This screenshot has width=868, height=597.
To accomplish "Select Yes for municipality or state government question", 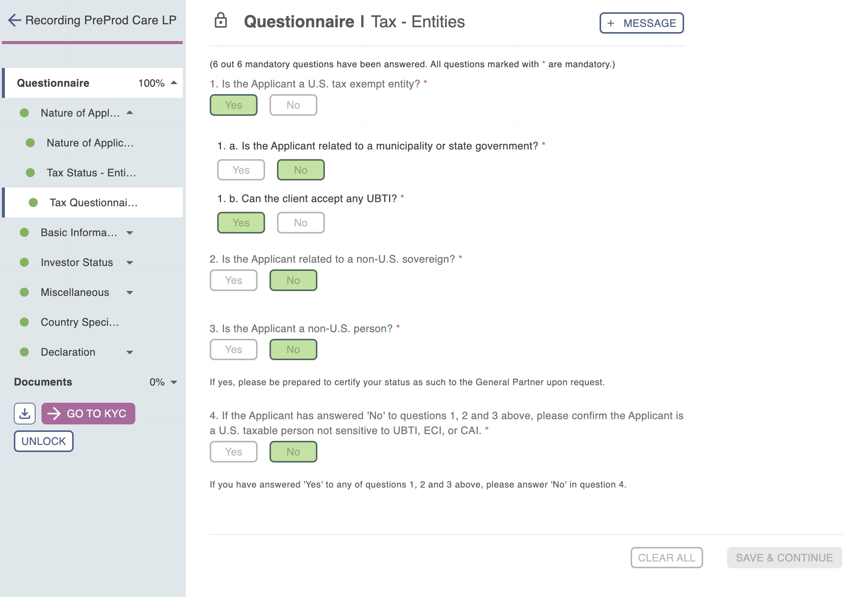I will 241,170.
